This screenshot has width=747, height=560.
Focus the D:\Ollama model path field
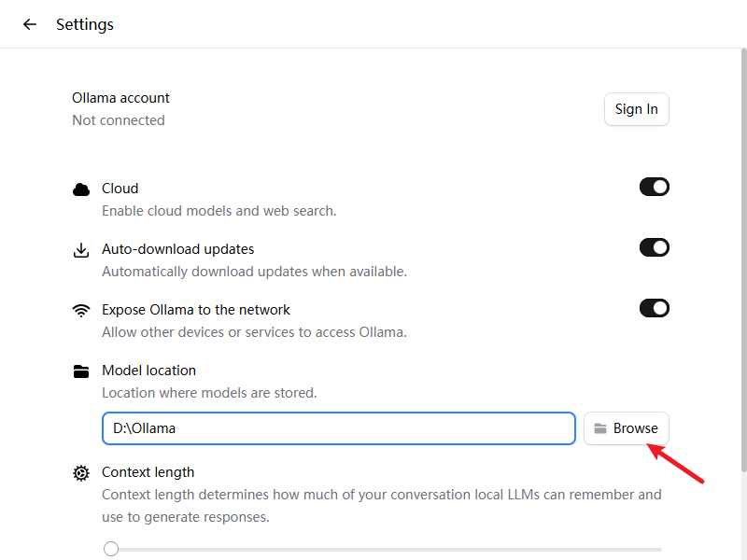pyautogui.click(x=339, y=428)
